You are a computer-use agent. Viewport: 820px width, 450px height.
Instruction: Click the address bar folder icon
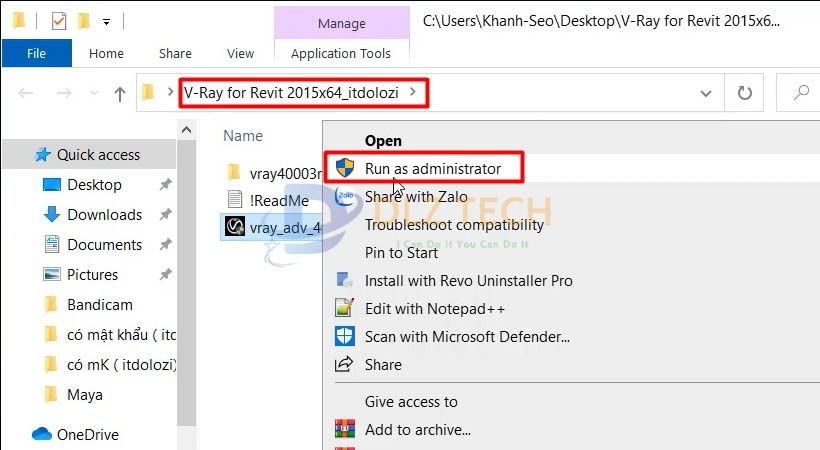[x=149, y=93]
